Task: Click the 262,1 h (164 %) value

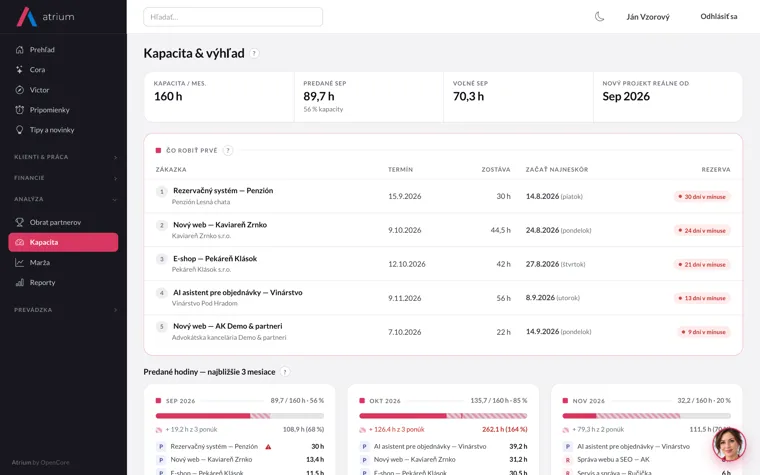Action: click(x=505, y=429)
